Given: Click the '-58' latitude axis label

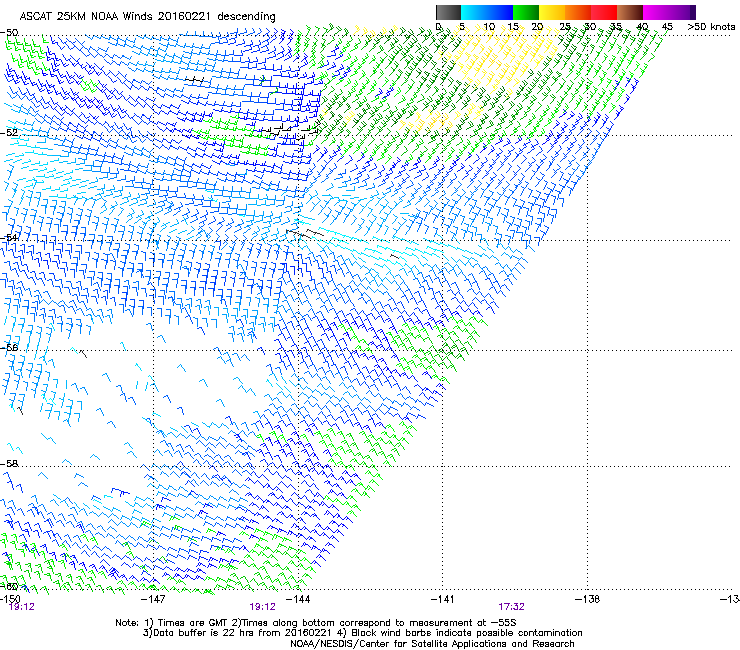Looking at the screenshot, I should point(9,464).
